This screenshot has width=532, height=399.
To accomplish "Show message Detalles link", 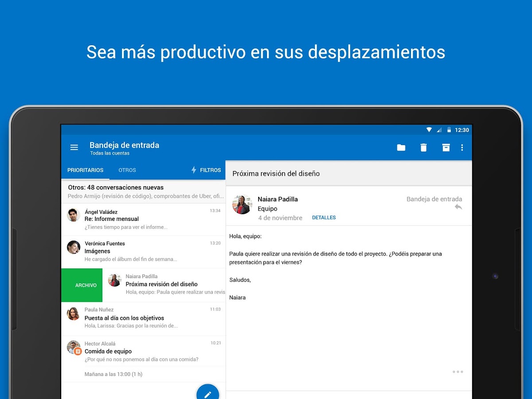I will tap(324, 218).
